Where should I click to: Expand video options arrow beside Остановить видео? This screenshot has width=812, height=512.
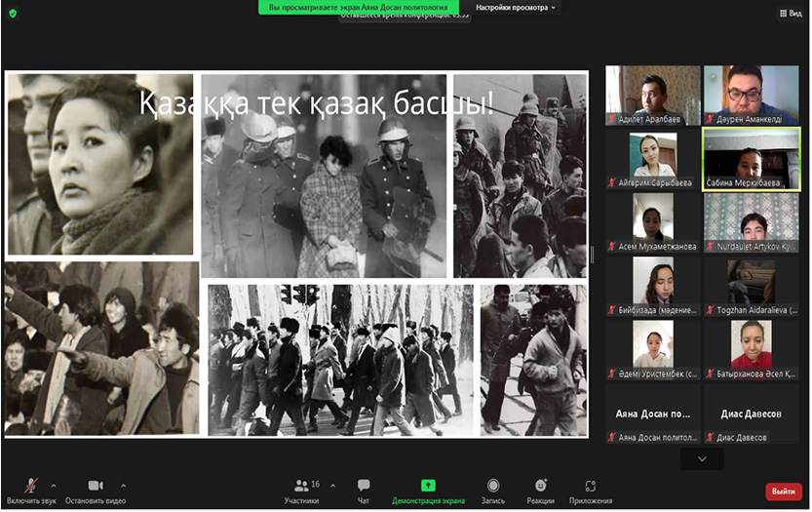[123, 485]
